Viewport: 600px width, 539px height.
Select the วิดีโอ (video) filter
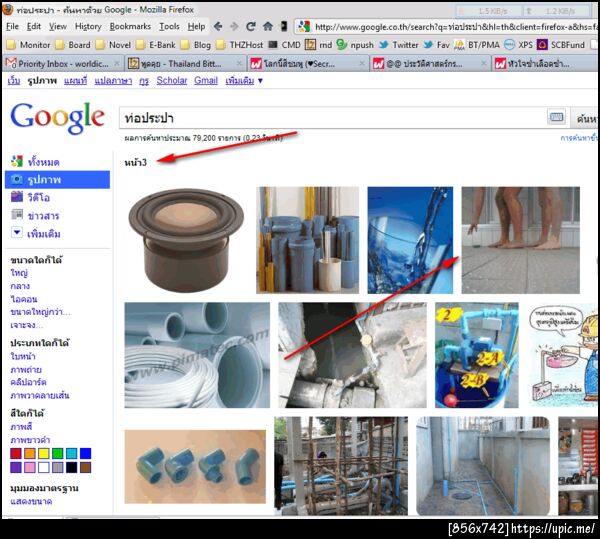click(31, 197)
